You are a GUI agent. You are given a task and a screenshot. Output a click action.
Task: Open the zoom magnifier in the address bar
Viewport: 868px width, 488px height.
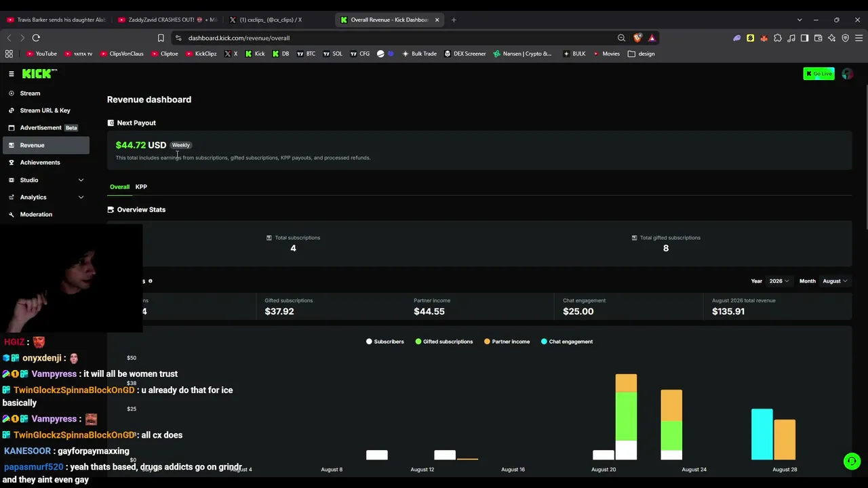[x=621, y=38]
